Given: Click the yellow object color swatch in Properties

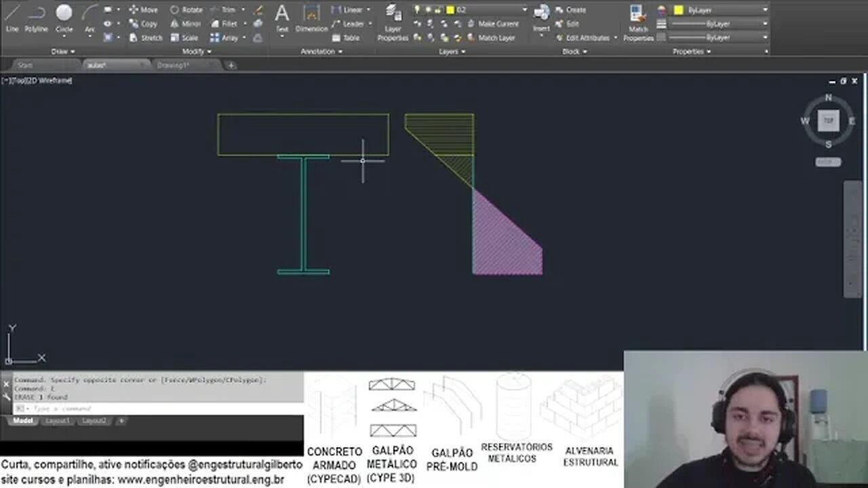Looking at the screenshot, I should (x=678, y=9).
